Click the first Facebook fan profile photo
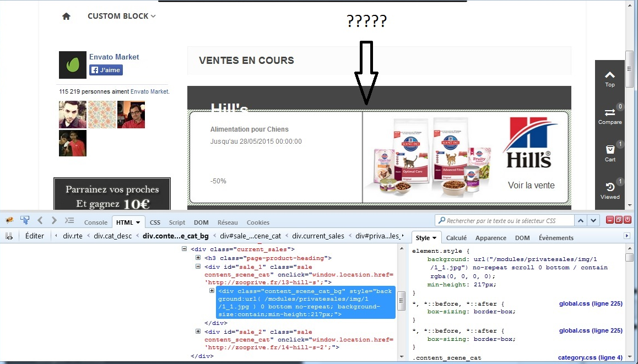This screenshot has height=364, width=638. point(72,115)
